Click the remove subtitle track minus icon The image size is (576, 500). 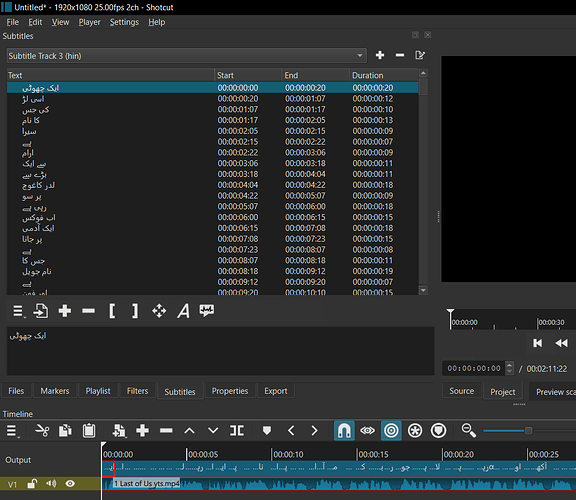(400, 55)
